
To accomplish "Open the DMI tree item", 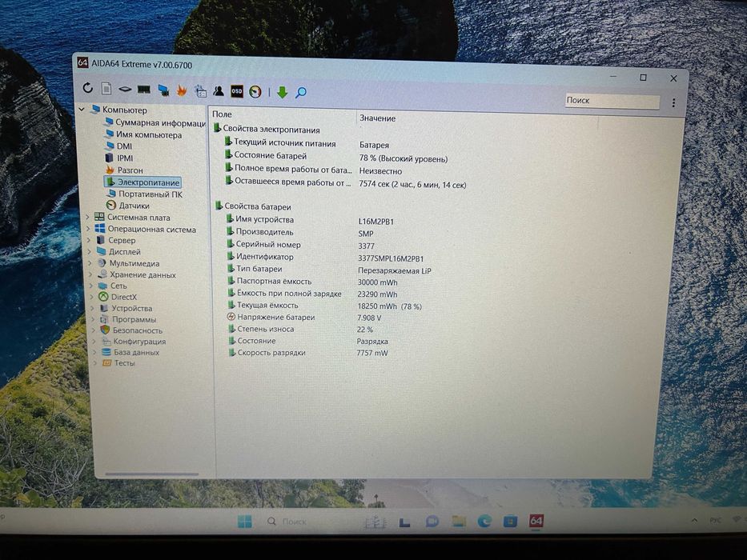I will [x=118, y=146].
